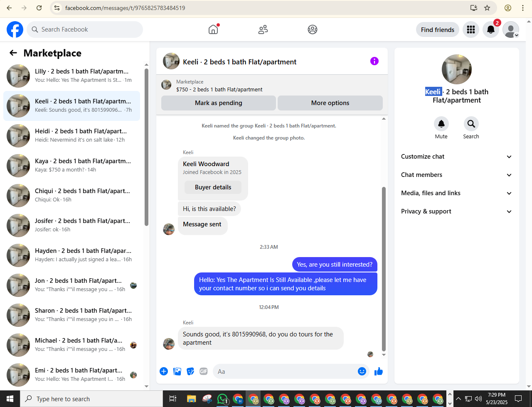Click the message text field Aa
Screen dimensions: 532x407
285,371
